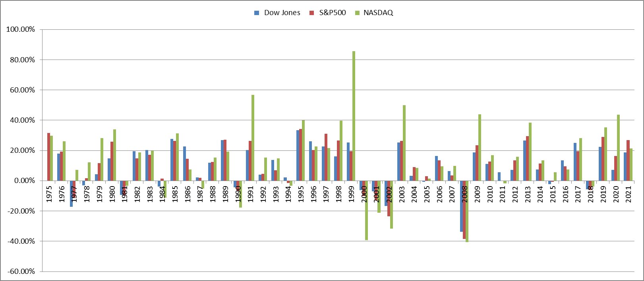Select the green NASDAQ bar for 1991

click(x=253, y=138)
